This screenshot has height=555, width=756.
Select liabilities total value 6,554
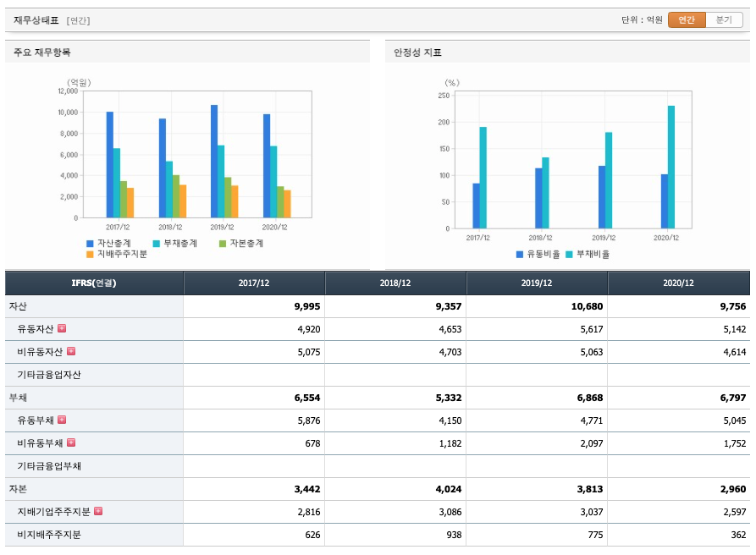tap(307, 398)
